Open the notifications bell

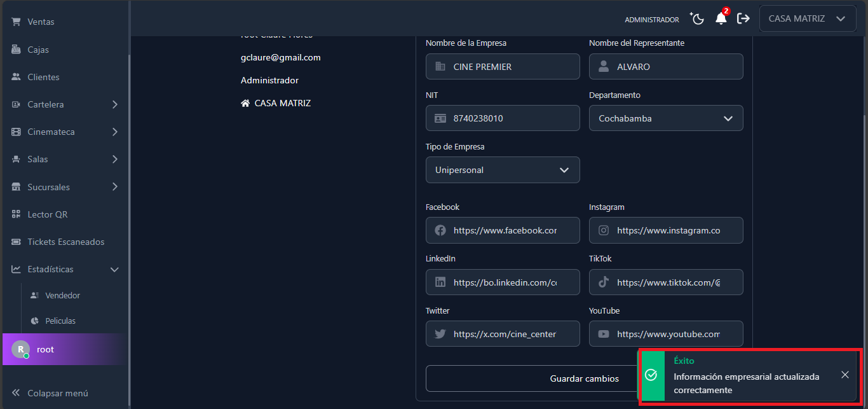(721, 19)
